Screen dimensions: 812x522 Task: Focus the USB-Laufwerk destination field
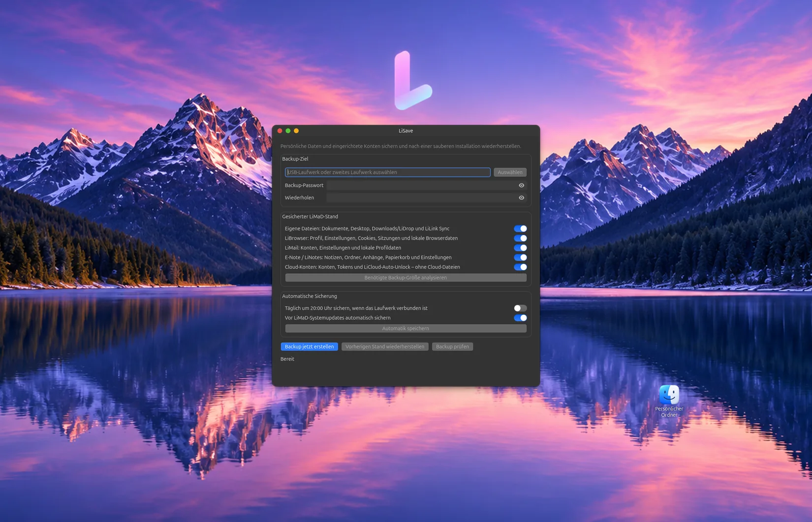click(x=388, y=172)
